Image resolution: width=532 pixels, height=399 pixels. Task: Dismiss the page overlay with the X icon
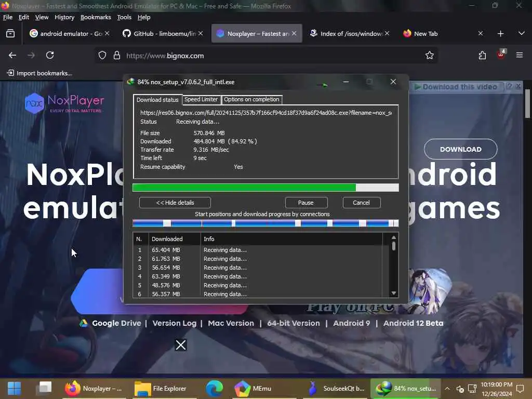(x=180, y=345)
